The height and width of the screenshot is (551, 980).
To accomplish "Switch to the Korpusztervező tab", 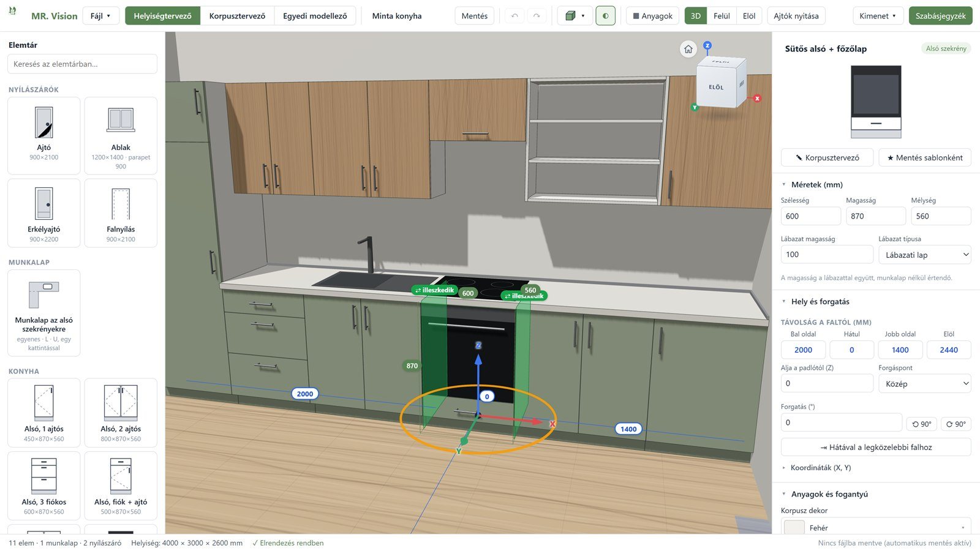I will (x=237, y=16).
